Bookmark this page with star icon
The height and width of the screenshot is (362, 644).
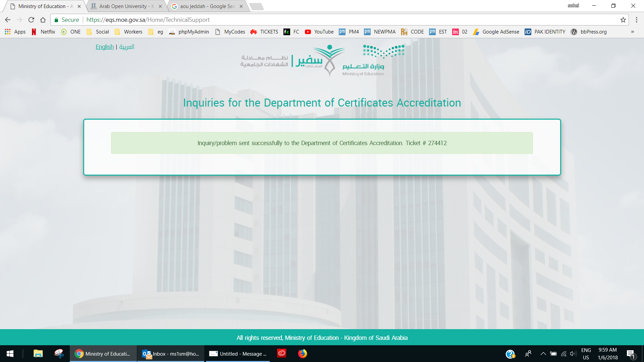pyautogui.click(x=623, y=20)
